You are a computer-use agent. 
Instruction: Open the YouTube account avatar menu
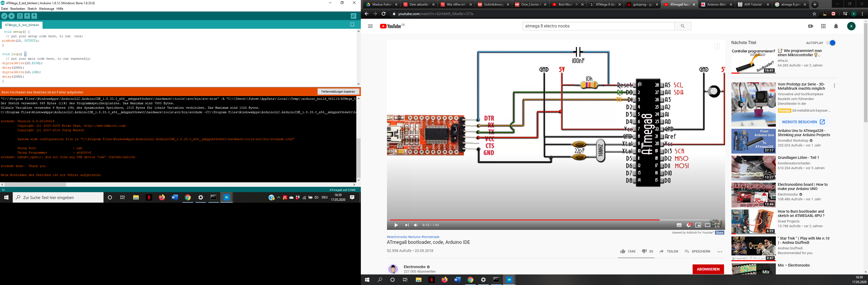coord(851,26)
